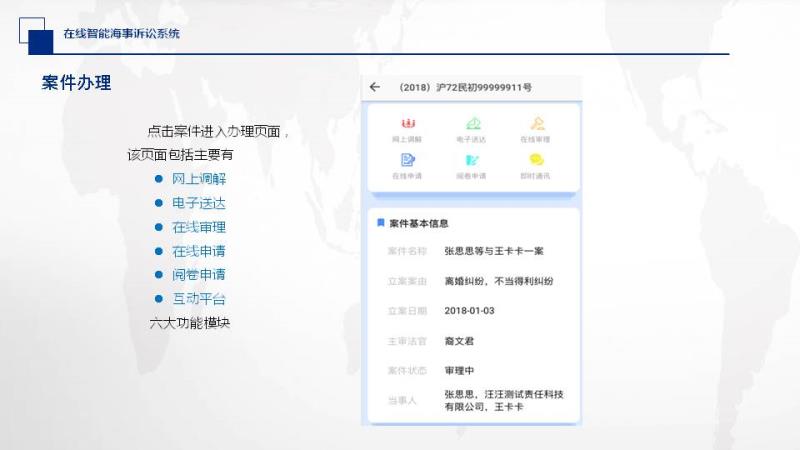Select the 互动平台 bullet item in list
The height and width of the screenshot is (450, 800).
pyautogui.click(x=198, y=299)
